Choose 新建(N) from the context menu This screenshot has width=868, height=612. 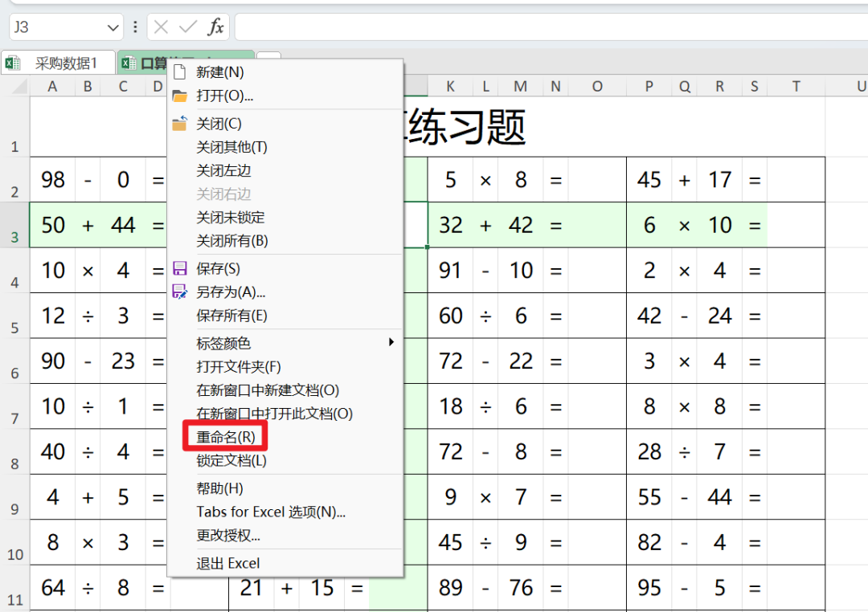pyautogui.click(x=285, y=72)
